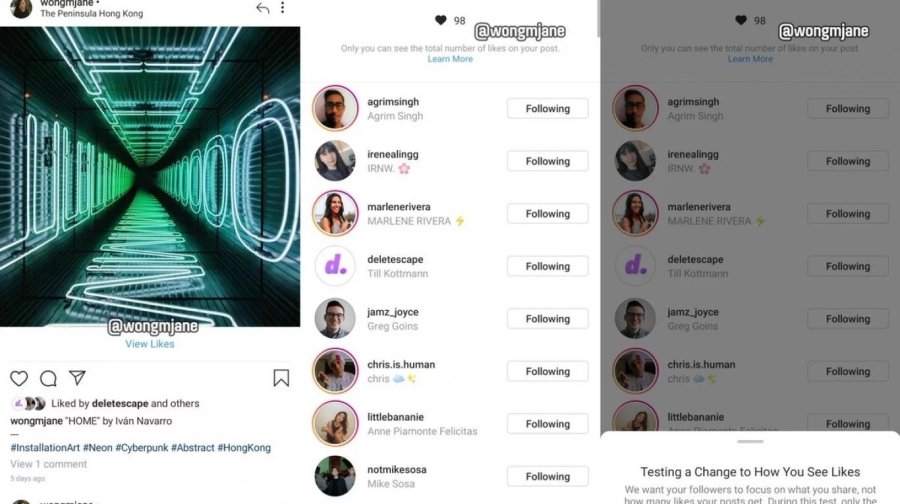Click the heart icon beside 98 likes
900x504 pixels.
440,21
